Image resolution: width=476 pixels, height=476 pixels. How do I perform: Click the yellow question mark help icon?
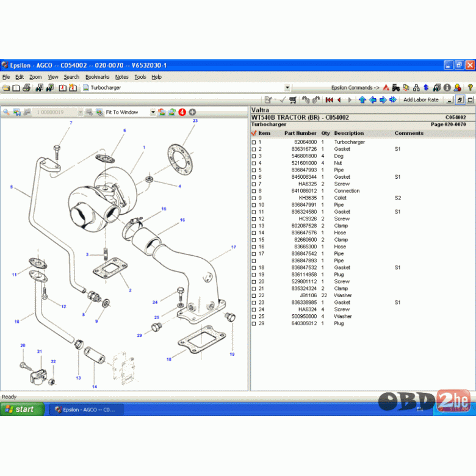(471, 88)
